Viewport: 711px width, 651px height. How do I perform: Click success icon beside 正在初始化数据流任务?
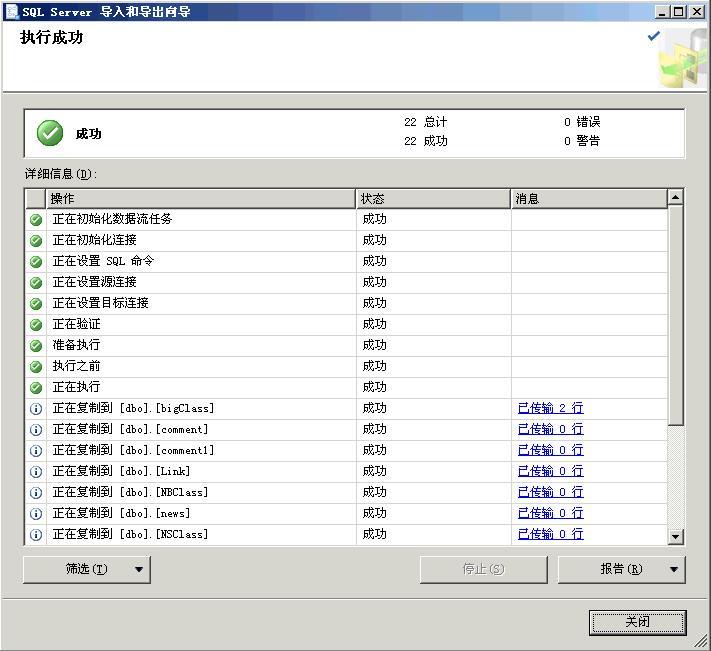pos(36,219)
